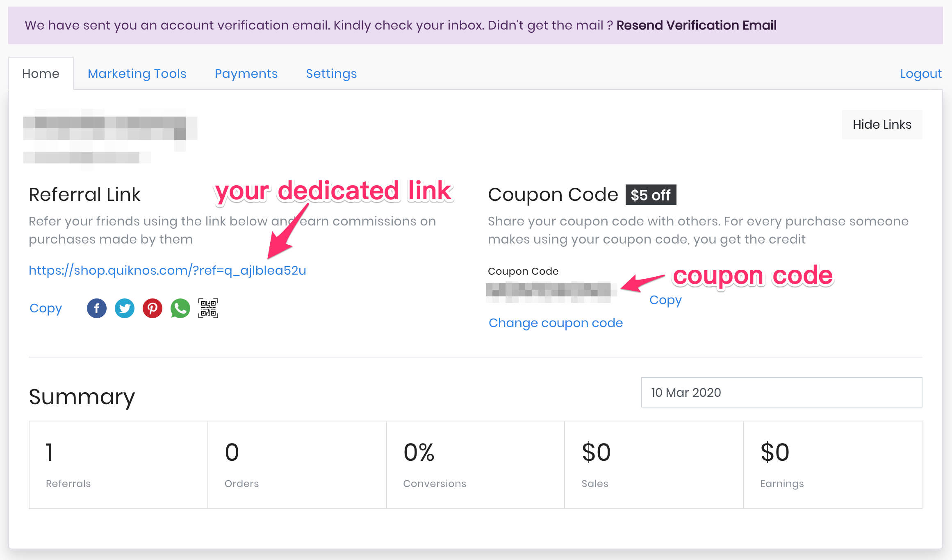952x560 pixels.
Task: Switch to the Marketing Tools tab
Action: (137, 74)
